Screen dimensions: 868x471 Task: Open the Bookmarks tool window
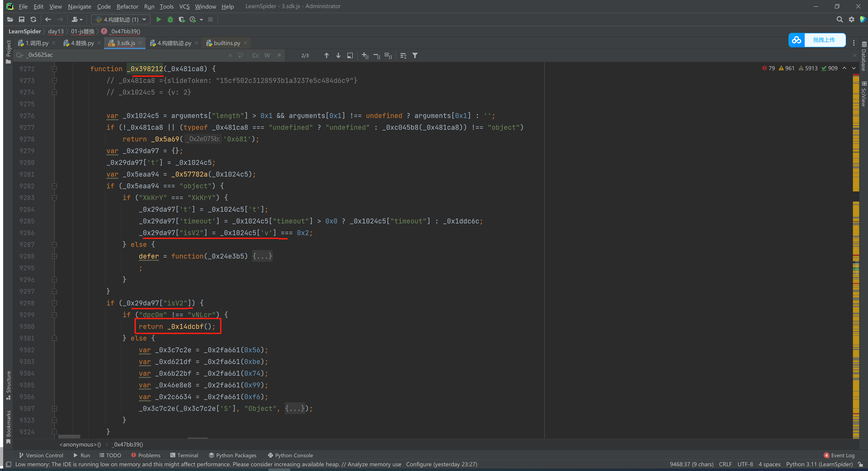tap(8, 427)
